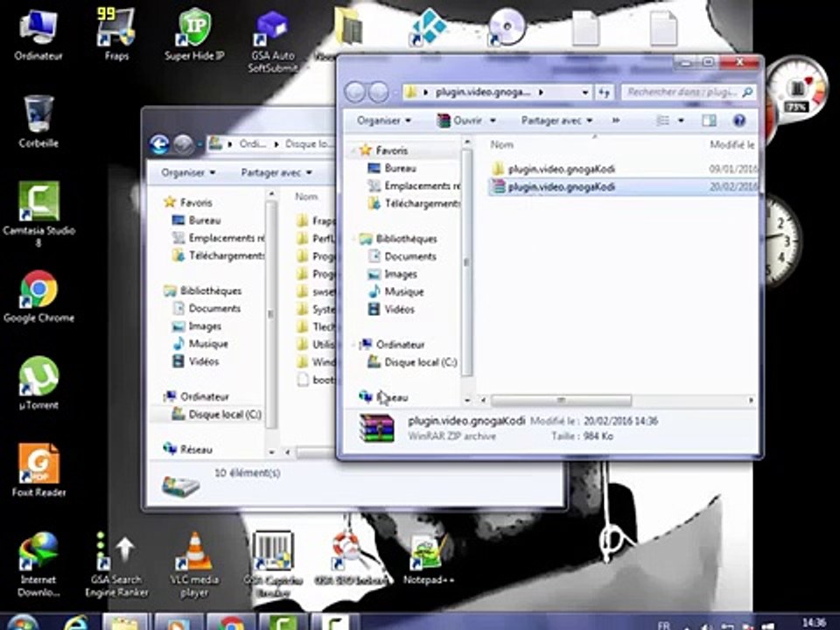
Task: Launch the Fraps desktop shortcut
Action: (116, 35)
